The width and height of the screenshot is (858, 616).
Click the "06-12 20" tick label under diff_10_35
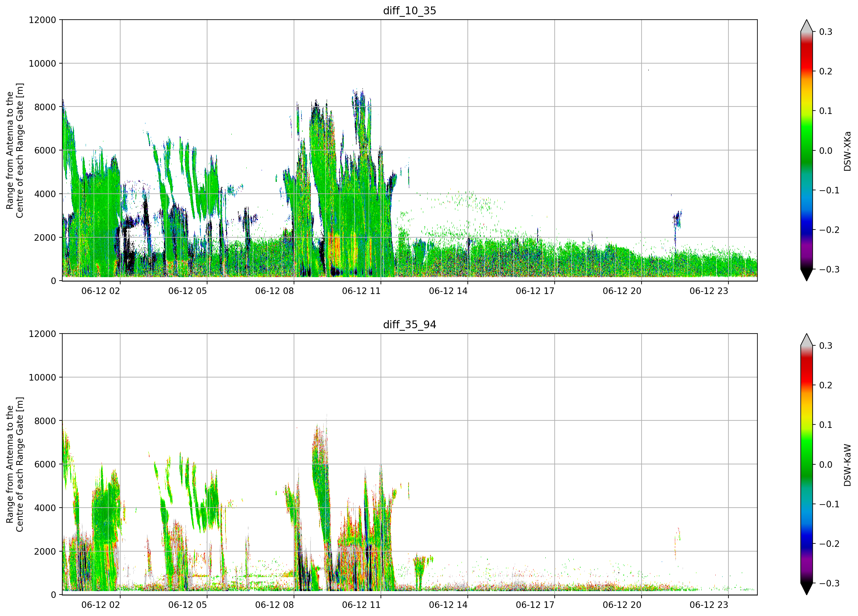click(622, 291)
